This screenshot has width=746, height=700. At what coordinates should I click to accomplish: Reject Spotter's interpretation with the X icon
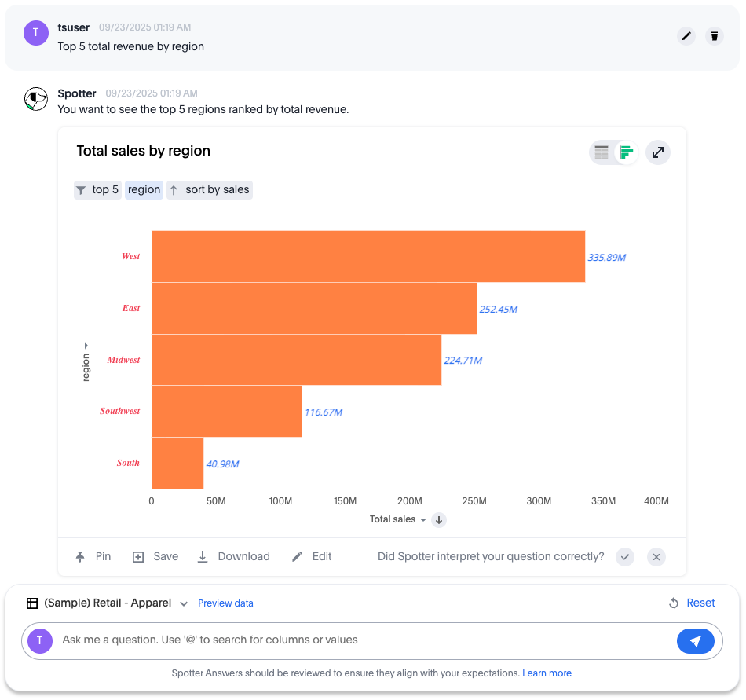coord(657,557)
